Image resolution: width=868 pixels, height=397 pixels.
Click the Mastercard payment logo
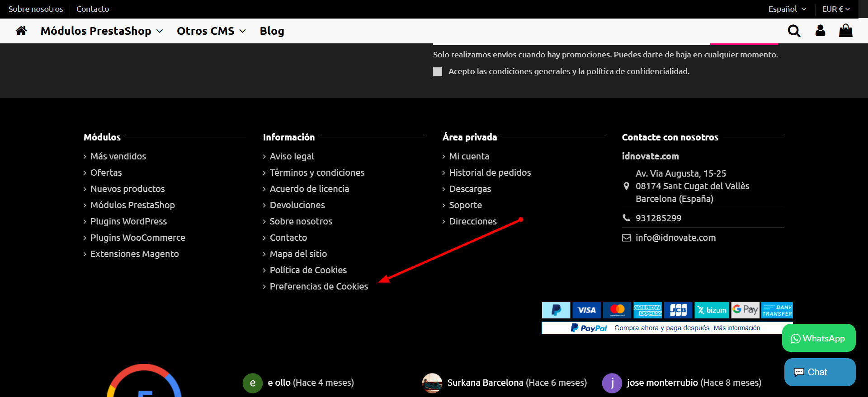[617, 310]
